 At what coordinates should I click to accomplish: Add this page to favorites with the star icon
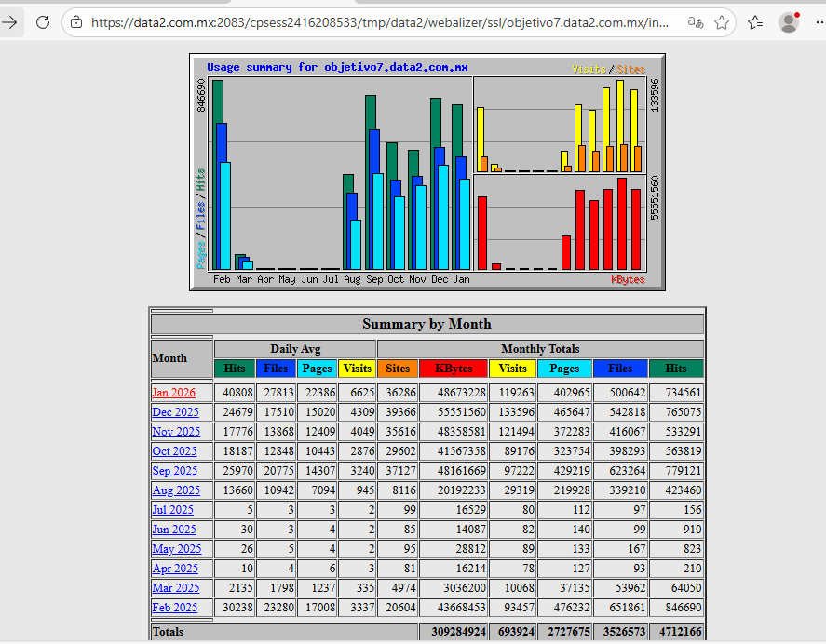point(723,22)
